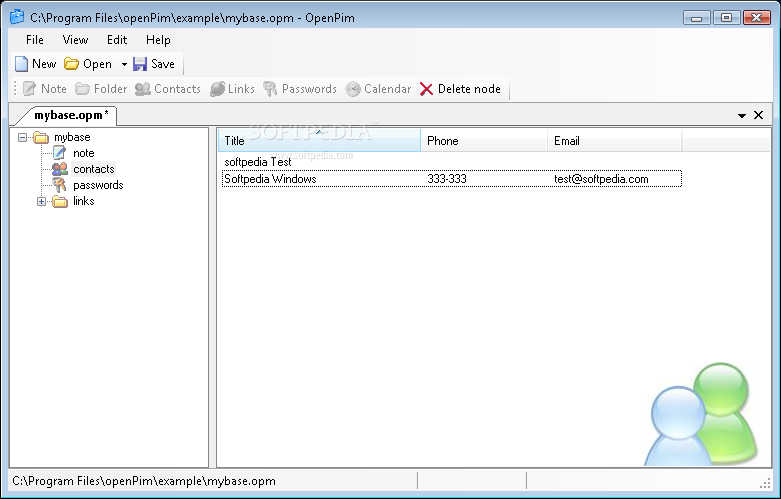Select the note tree item
The height and width of the screenshot is (499, 781).
tap(84, 153)
